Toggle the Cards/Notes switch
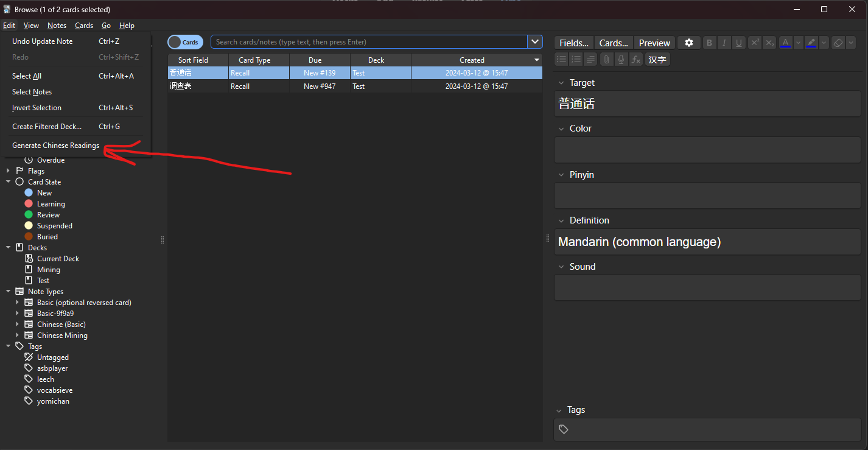Viewport: 868px width, 450px height. click(185, 42)
